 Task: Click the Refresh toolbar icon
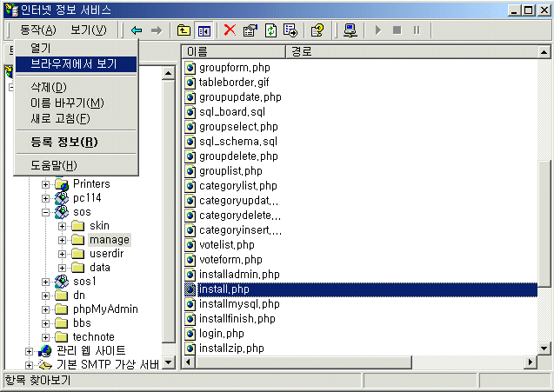[x=270, y=30]
